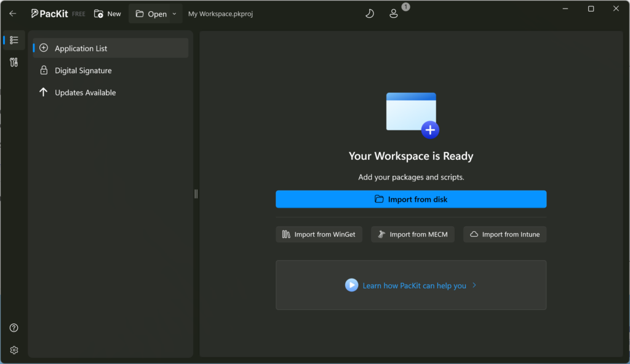Select Application List menu item
This screenshot has height=364, width=630.
coord(111,48)
